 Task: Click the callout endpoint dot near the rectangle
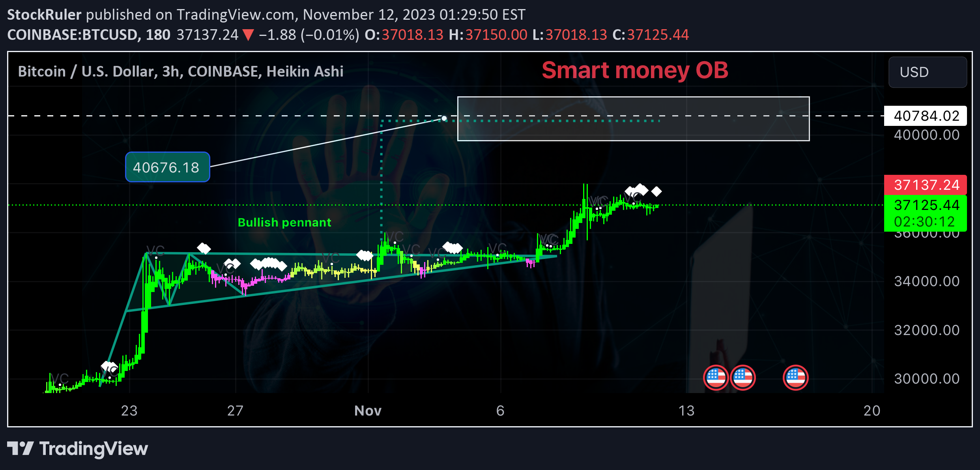444,118
